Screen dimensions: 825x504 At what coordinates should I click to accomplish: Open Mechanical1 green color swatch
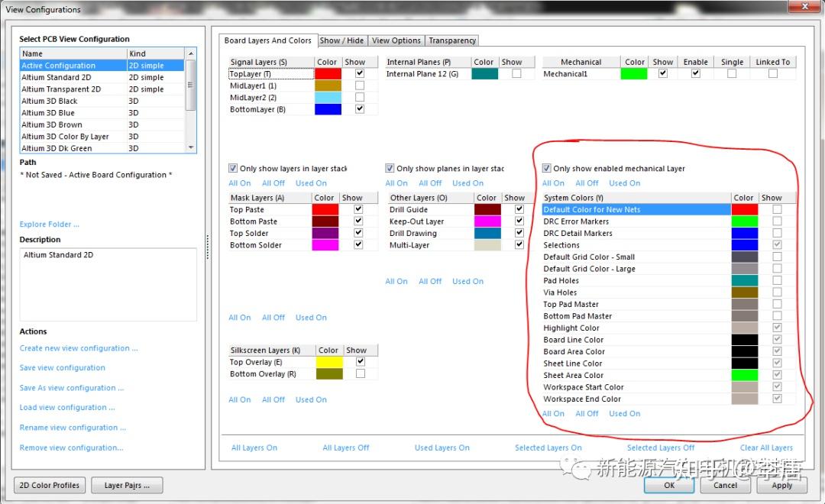(634, 73)
